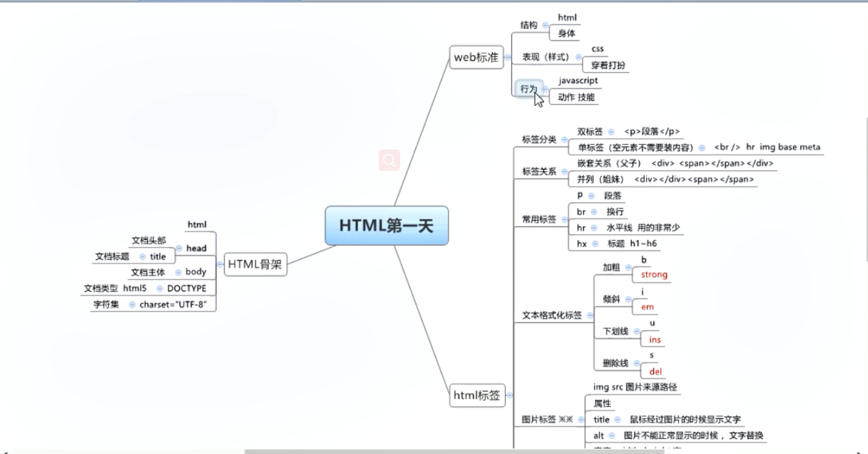Select the 属性 node
Image resolution: width=868 pixels, height=454 pixels.
pos(602,403)
